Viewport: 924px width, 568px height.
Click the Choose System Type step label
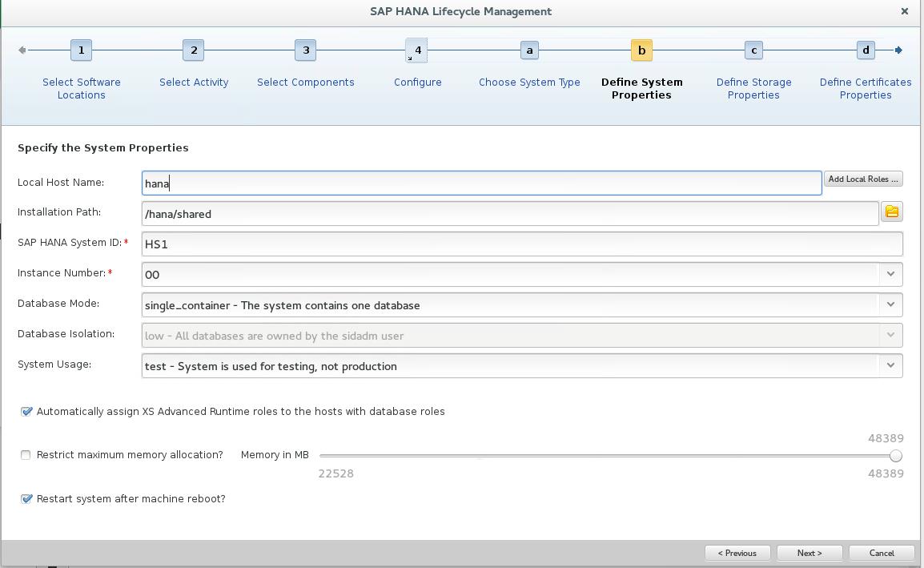529,82
